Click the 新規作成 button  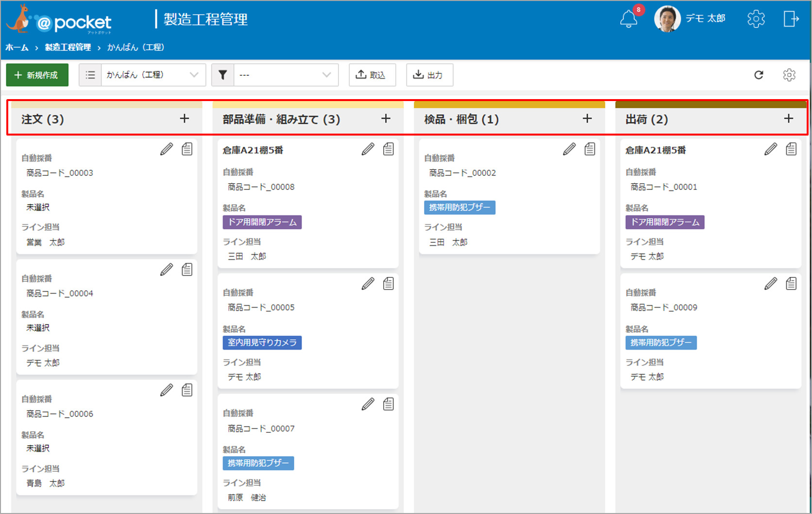tap(37, 75)
